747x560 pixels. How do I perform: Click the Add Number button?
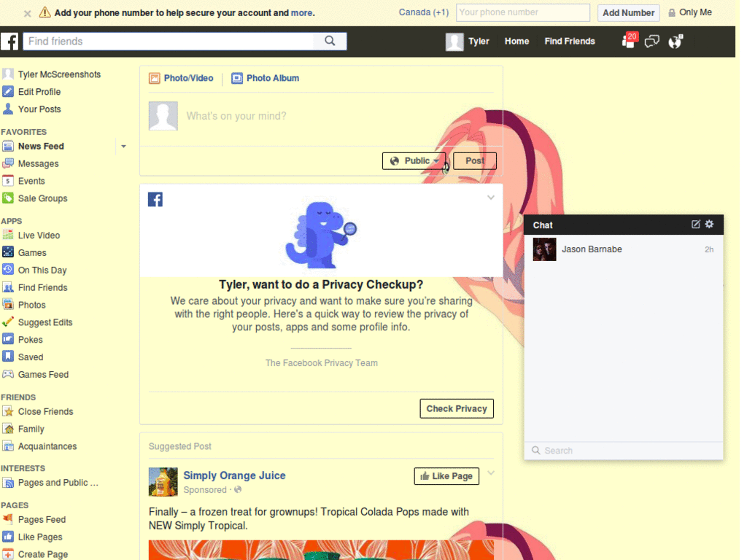(628, 13)
